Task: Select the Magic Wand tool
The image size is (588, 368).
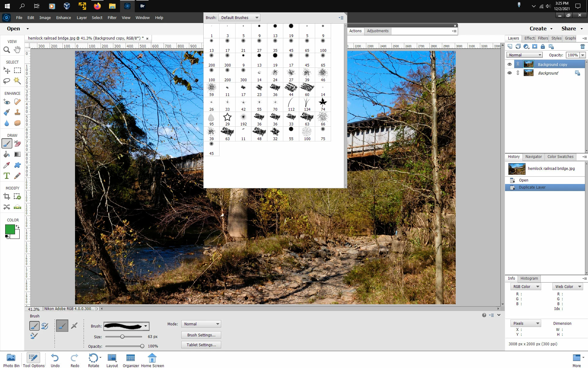Action: 17,81
